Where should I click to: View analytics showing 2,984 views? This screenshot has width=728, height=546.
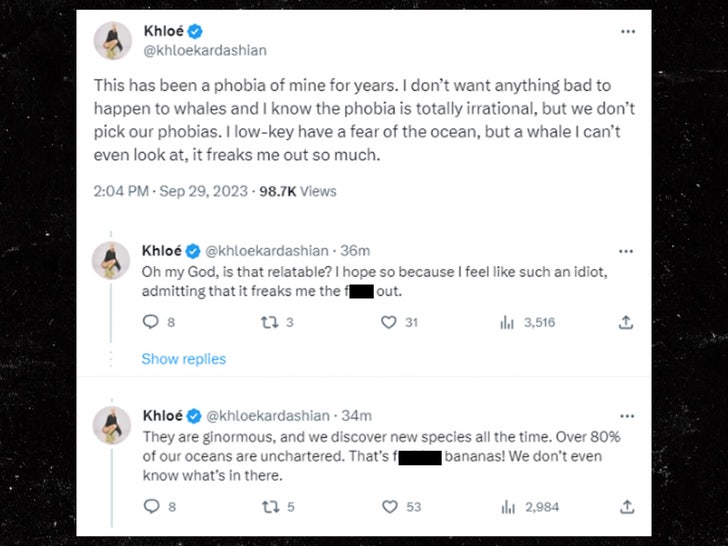pyautogui.click(x=506, y=507)
